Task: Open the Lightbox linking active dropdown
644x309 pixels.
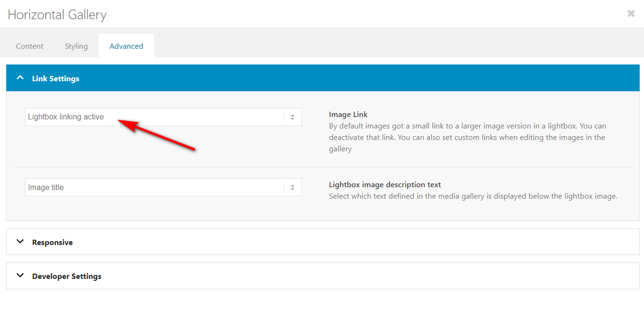Action: tap(164, 117)
